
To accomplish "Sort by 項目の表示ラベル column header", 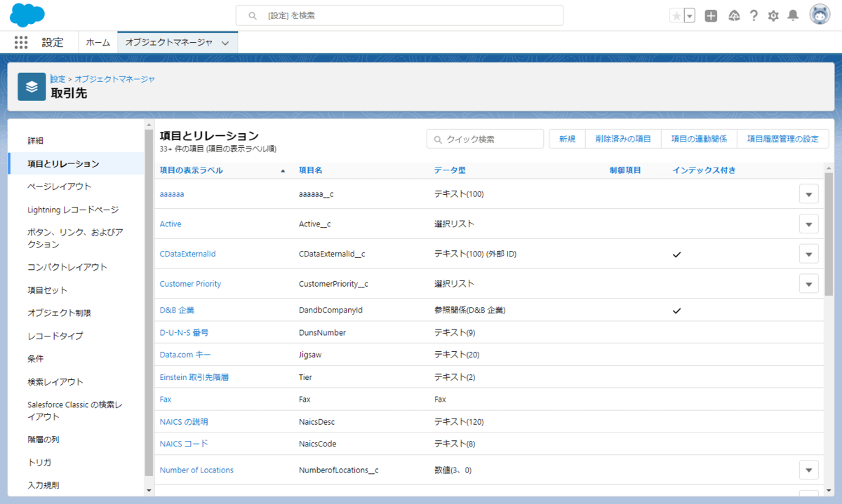I will [192, 170].
